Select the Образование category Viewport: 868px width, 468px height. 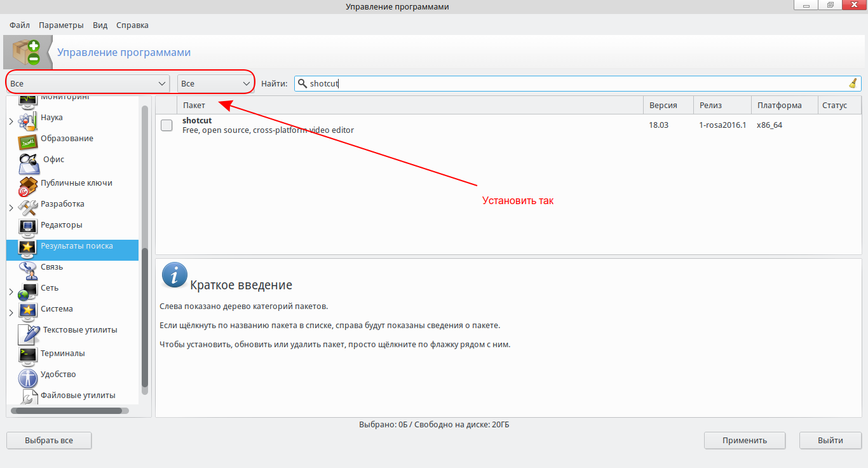[x=67, y=139]
